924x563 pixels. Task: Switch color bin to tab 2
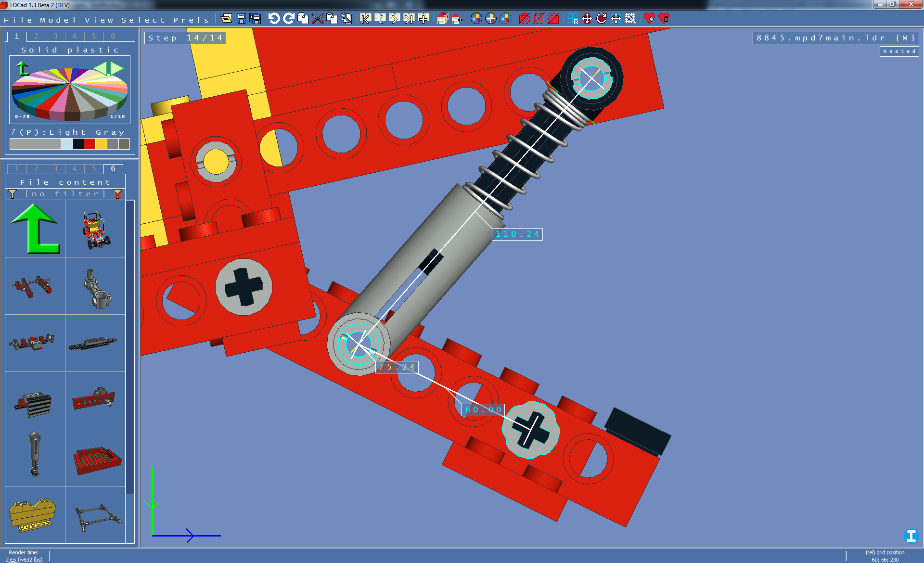point(36,37)
